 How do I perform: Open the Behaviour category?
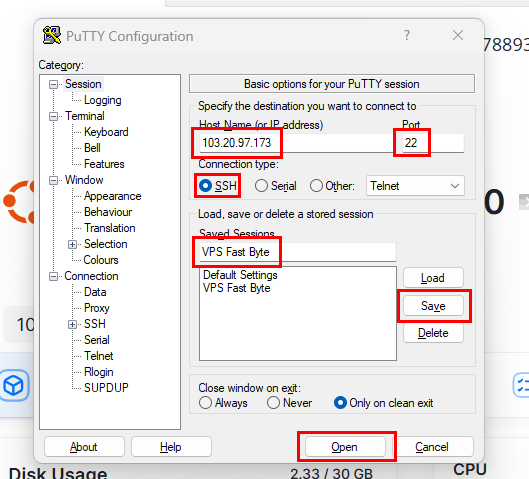108,212
